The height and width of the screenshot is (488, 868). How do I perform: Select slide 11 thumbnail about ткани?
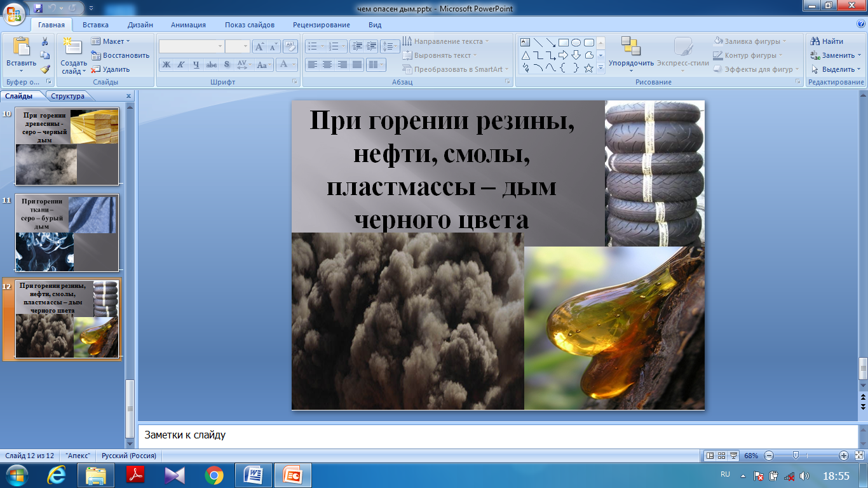[67, 233]
